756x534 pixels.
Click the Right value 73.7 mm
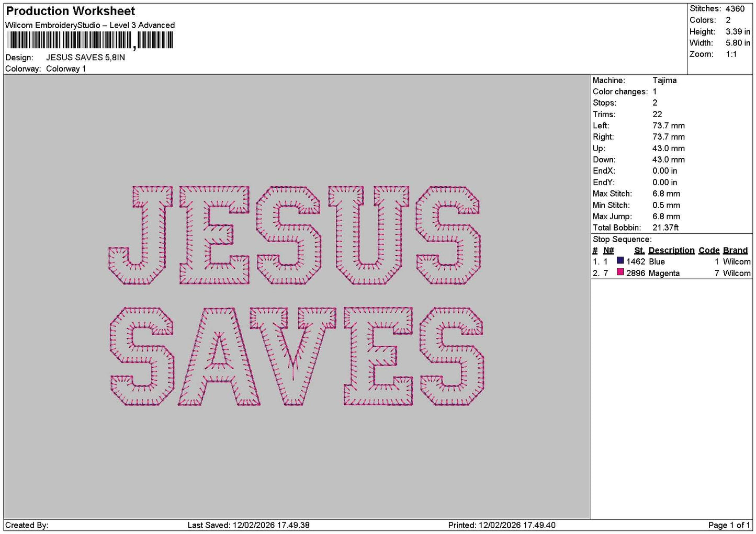(668, 137)
